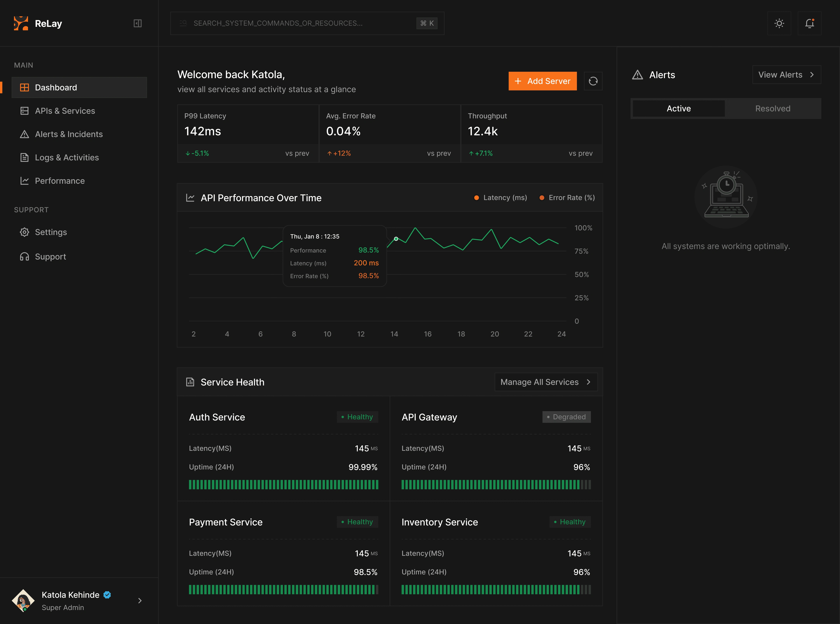The image size is (840, 624).
Task: Click the Alerts warning triangle icon
Action: [x=637, y=75]
